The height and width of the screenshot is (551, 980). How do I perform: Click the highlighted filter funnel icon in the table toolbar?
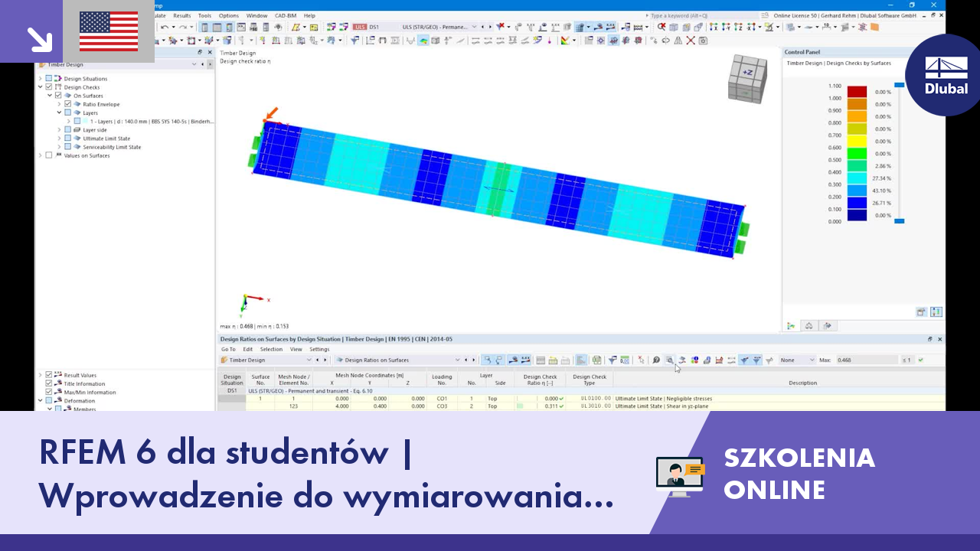point(743,360)
